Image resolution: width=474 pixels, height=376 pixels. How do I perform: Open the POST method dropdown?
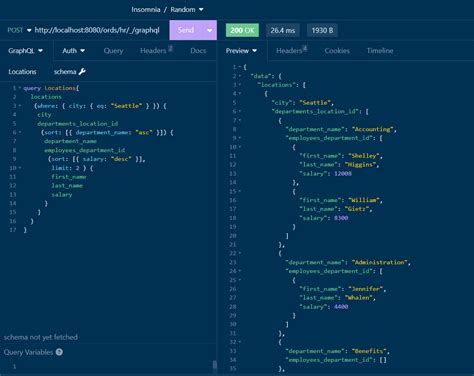point(19,30)
